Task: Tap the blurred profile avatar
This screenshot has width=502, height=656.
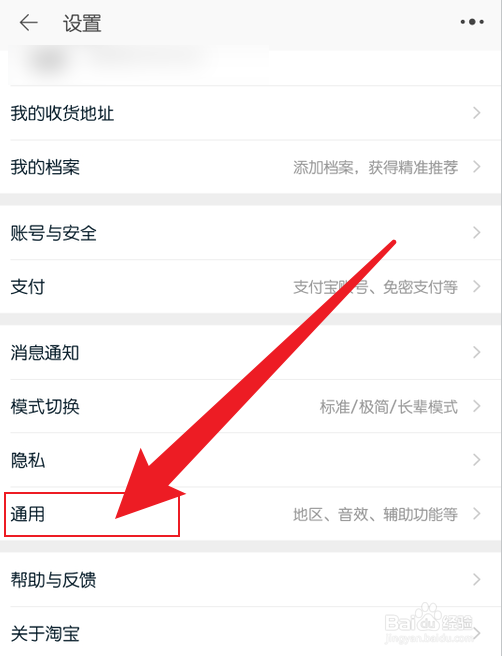Action: (49, 62)
